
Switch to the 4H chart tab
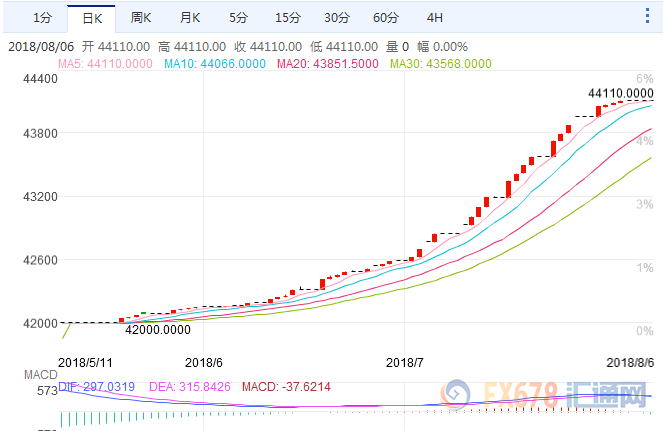click(434, 18)
